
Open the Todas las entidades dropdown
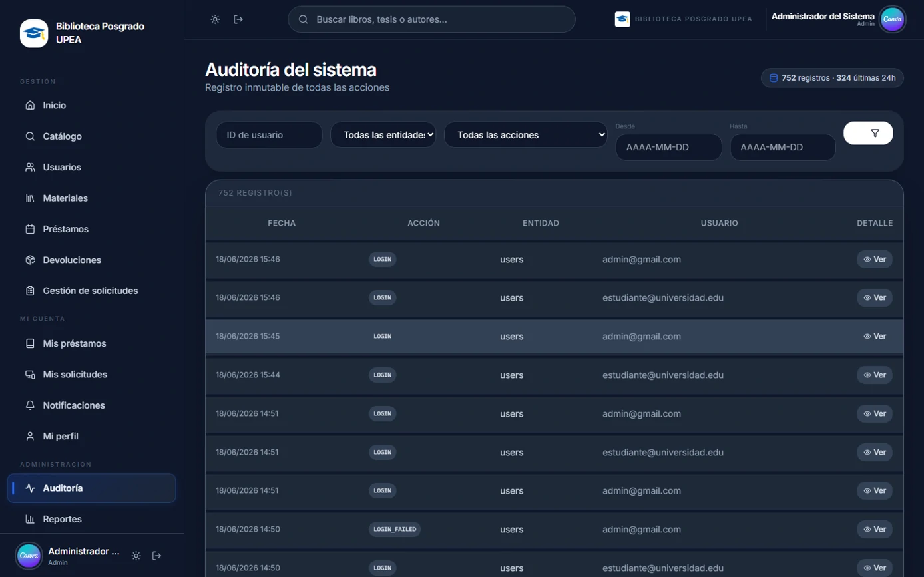point(383,135)
